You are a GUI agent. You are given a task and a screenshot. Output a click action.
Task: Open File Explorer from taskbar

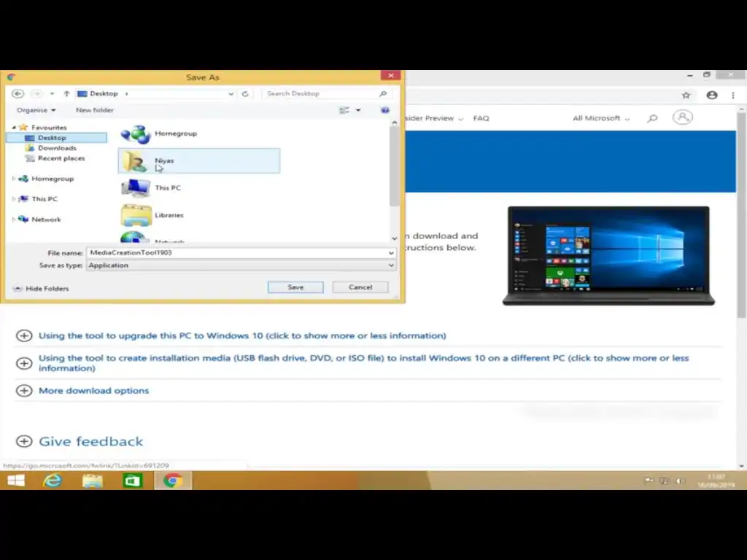(93, 481)
